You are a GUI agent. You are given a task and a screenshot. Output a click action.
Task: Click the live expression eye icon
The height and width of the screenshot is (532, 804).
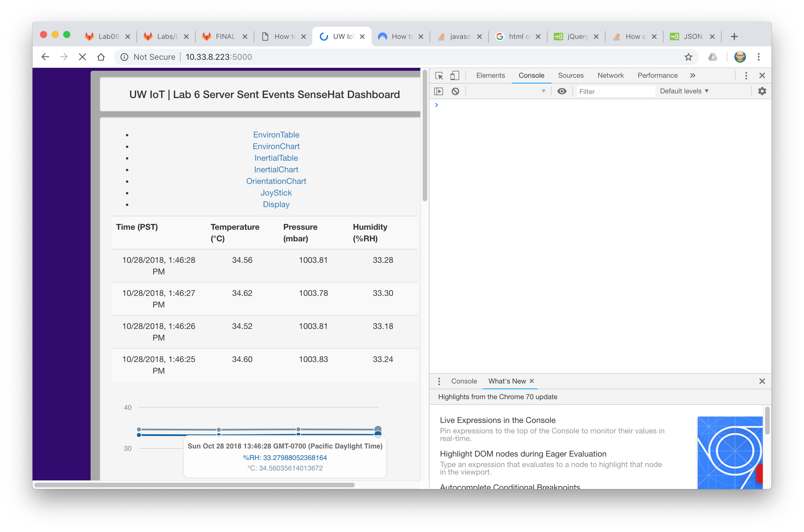562,91
